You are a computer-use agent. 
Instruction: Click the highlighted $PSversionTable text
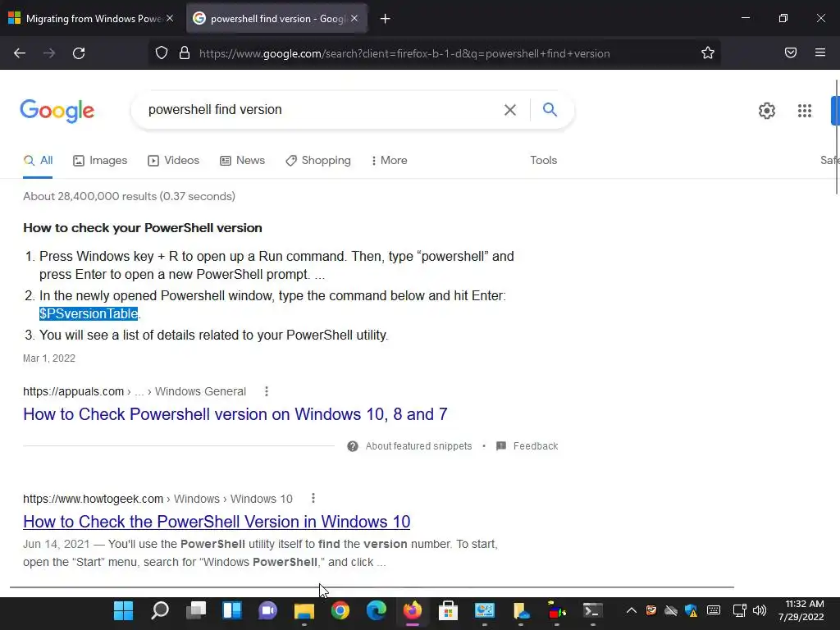pos(89,313)
